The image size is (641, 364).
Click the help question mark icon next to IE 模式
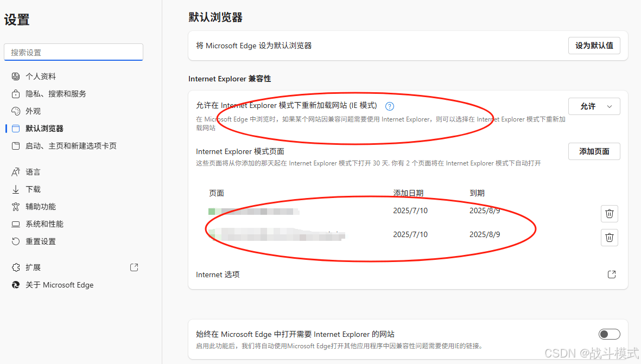390,106
